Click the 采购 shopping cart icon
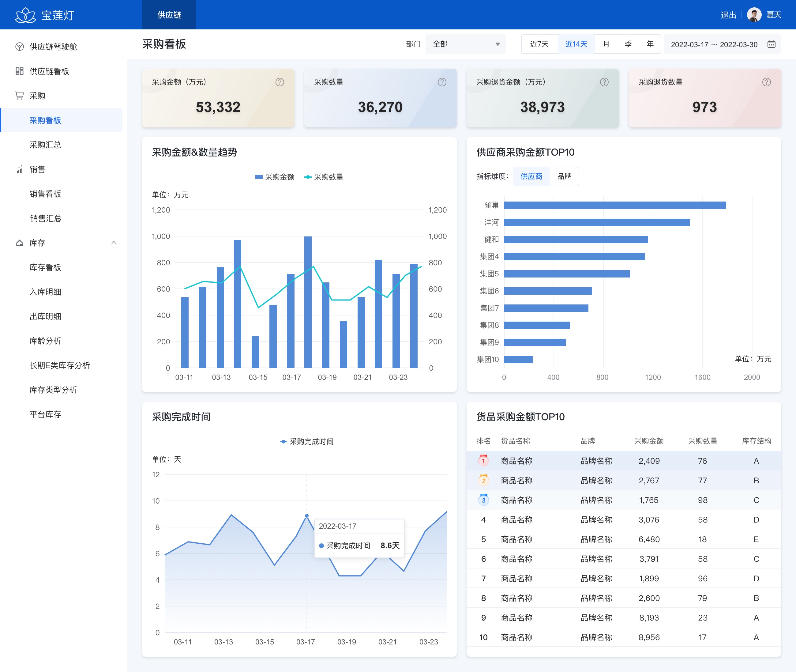796x672 pixels. (19, 96)
